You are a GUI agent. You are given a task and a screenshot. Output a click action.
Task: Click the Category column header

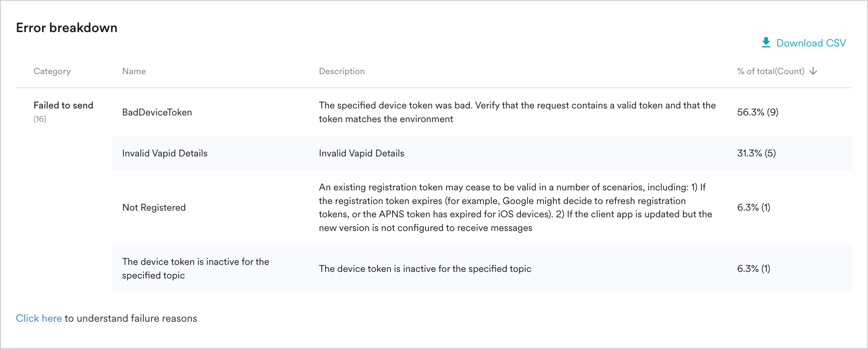tap(52, 71)
